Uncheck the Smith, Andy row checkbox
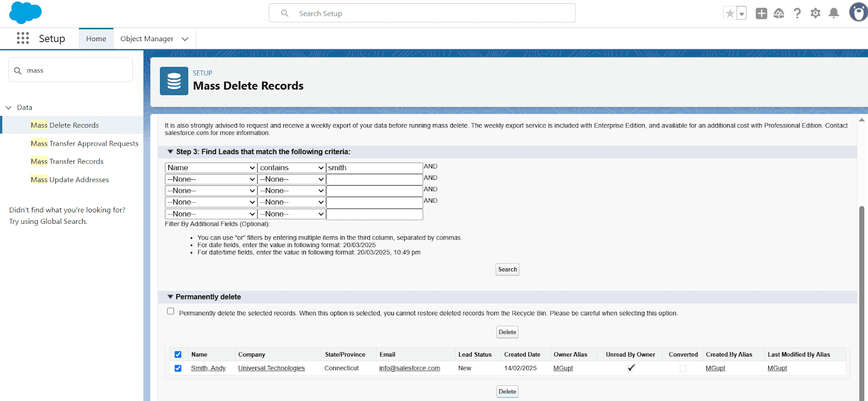 click(178, 368)
